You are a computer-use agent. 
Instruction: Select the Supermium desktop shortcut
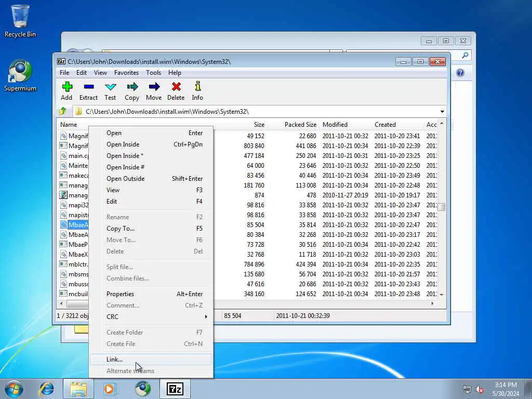coord(20,75)
